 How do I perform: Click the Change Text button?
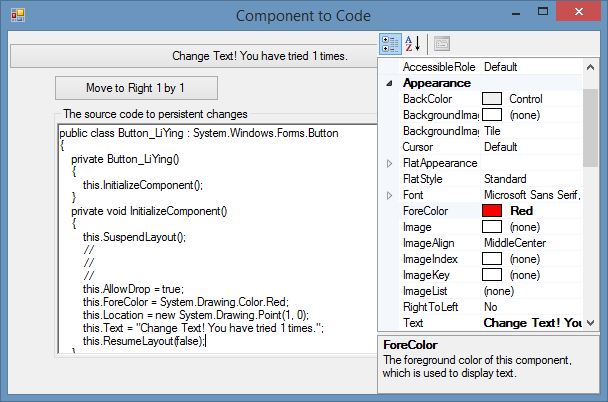coord(194,56)
